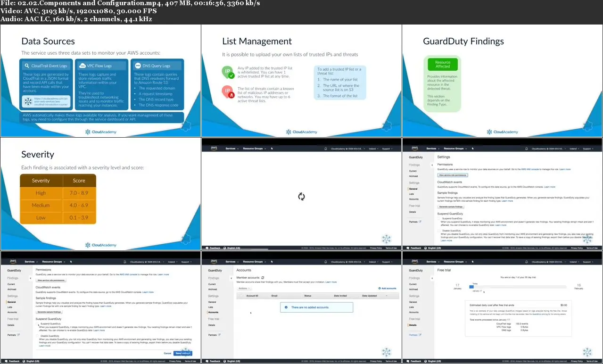Open Details in thumbnail with Save button sidebar
Screen dimensions: 603x364
pyautogui.click(x=11, y=325)
